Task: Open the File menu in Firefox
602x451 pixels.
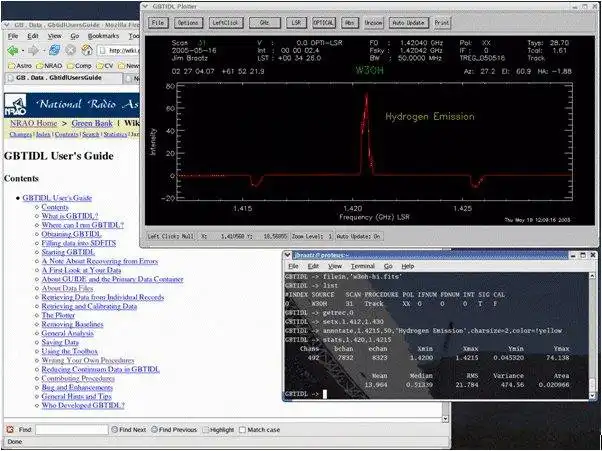Action: click(13, 36)
